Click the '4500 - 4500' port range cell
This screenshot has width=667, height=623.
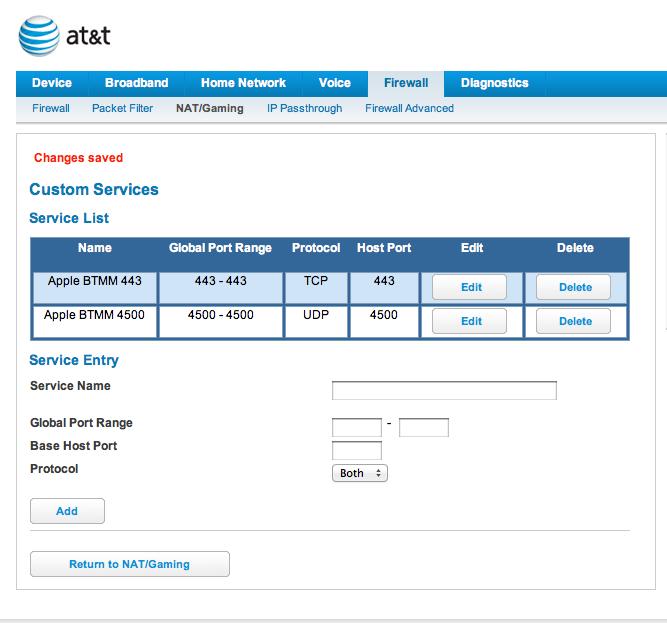click(x=221, y=322)
